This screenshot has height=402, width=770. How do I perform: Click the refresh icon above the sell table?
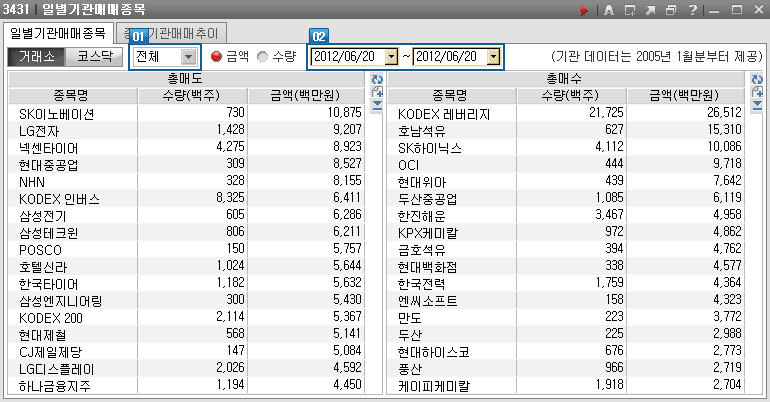(377, 80)
